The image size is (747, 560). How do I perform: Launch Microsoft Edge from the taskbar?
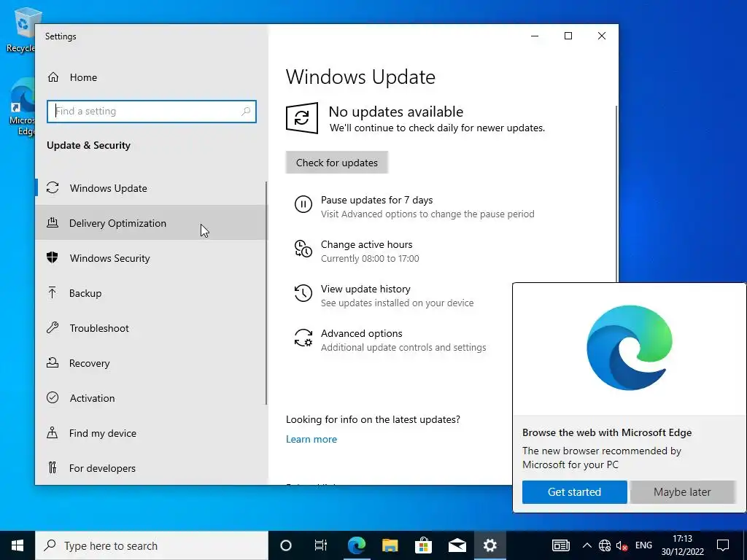click(x=356, y=545)
